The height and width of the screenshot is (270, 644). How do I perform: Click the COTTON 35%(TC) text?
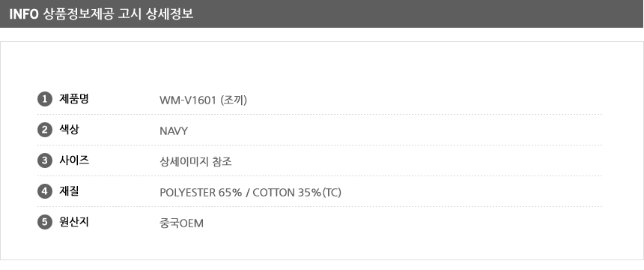[297, 193]
